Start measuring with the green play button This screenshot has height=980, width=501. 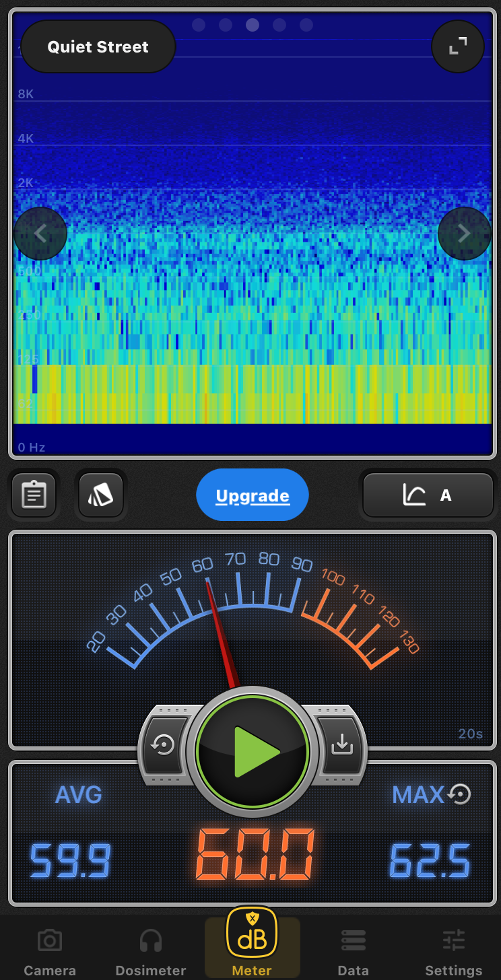coord(253,752)
